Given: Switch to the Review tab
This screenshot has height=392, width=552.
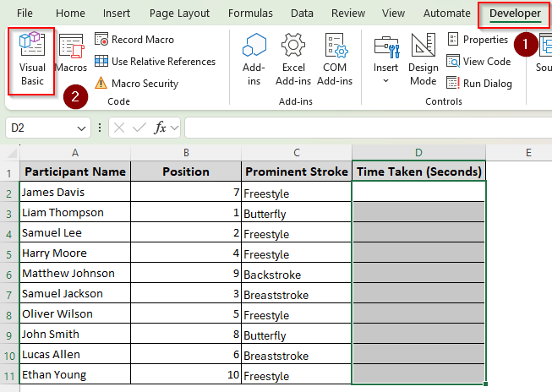Looking at the screenshot, I should pyautogui.click(x=348, y=13).
